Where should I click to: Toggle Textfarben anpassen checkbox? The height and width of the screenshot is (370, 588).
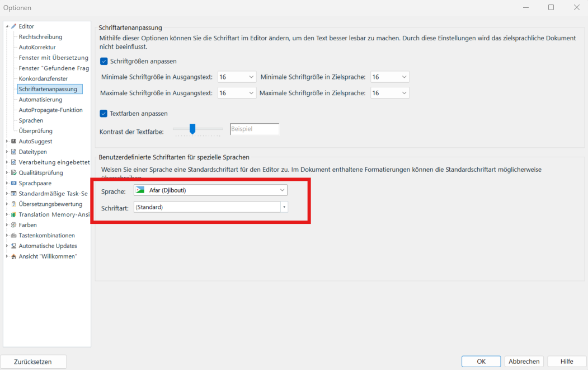tap(104, 113)
